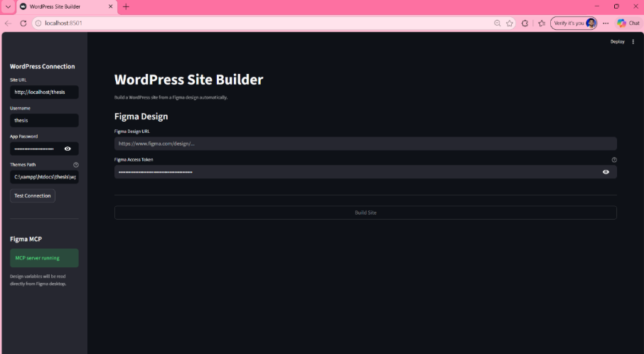The image size is (644, 354).
Task: Click the Verify it's you profile button
Action: 574,23
